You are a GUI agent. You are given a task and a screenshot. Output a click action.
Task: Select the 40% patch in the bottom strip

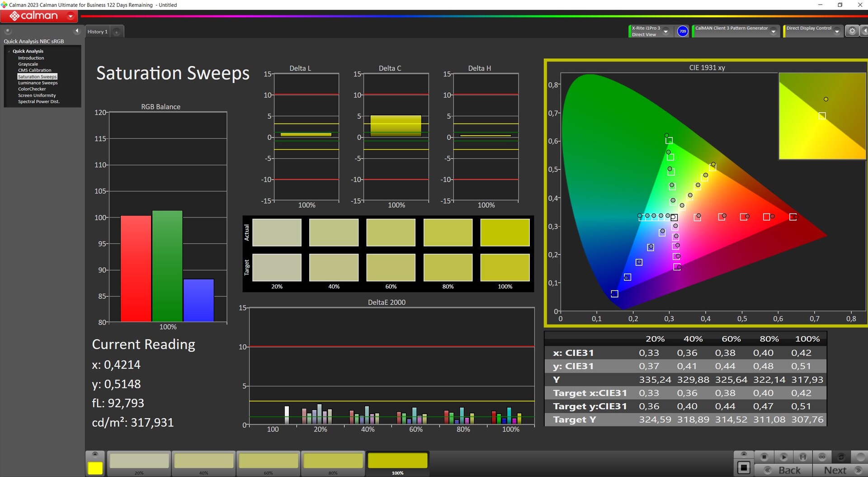coord(204,463)
